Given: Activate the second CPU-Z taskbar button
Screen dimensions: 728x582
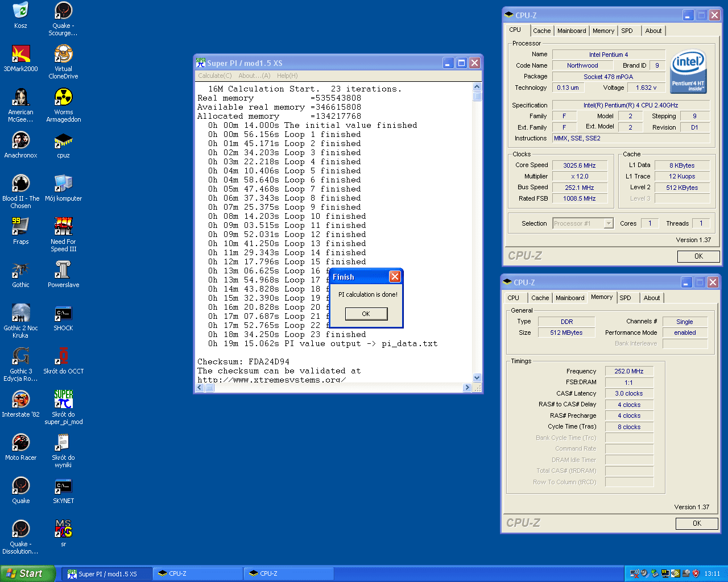Looking at the screenshot, I should point(289,573).
